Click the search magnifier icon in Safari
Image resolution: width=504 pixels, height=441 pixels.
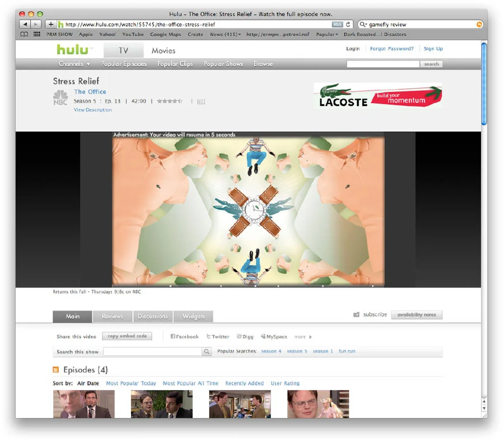pos(363,24)
